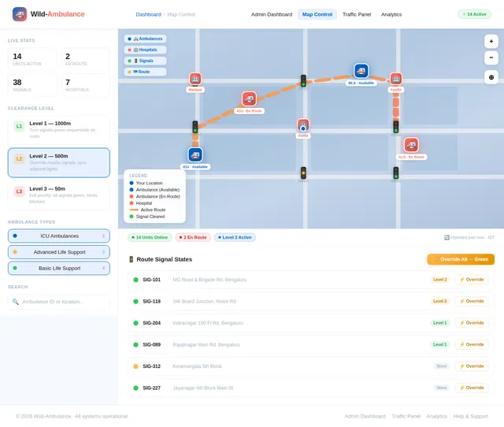Toggle the Hospitals map layer filter

(145, 50)
